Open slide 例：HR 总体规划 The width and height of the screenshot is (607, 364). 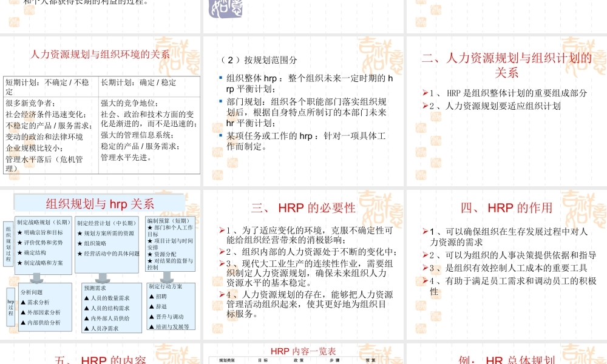(507, 354)
